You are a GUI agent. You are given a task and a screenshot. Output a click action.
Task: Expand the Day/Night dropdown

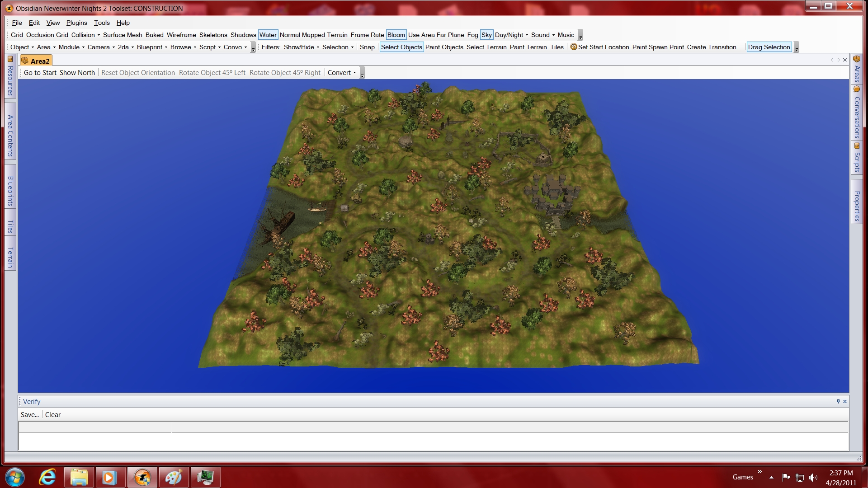coord(511,35)
